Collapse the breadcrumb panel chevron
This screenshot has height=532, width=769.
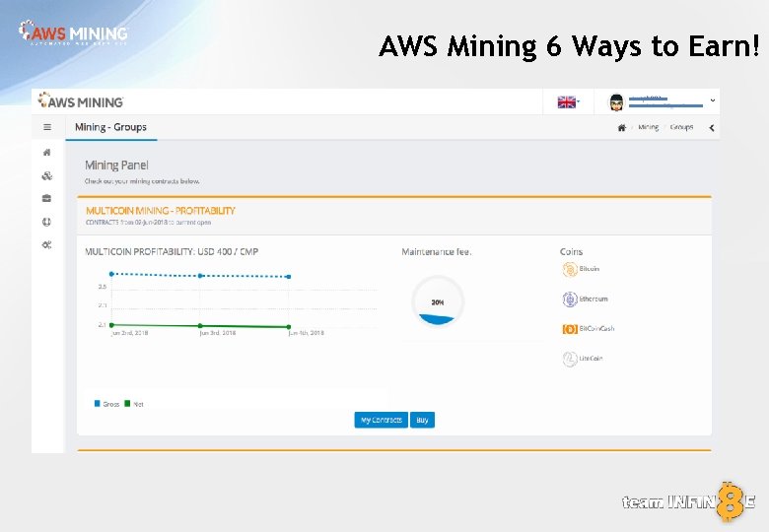[712, 128]
